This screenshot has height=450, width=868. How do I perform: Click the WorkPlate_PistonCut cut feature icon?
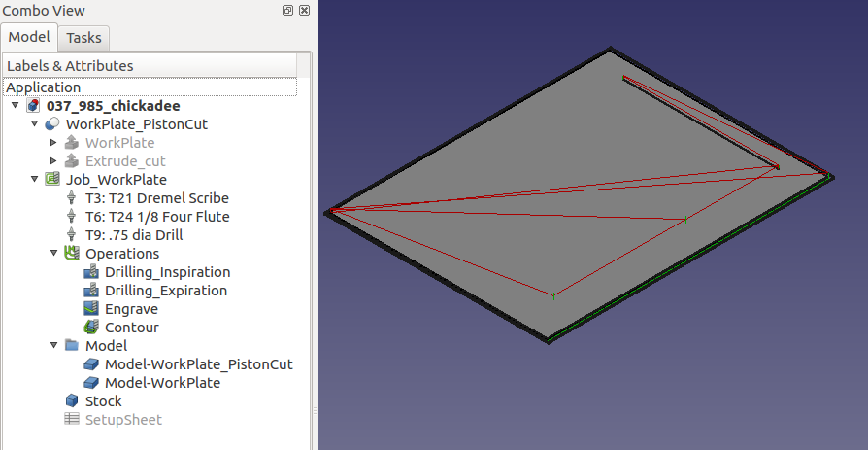coord(52,124)
